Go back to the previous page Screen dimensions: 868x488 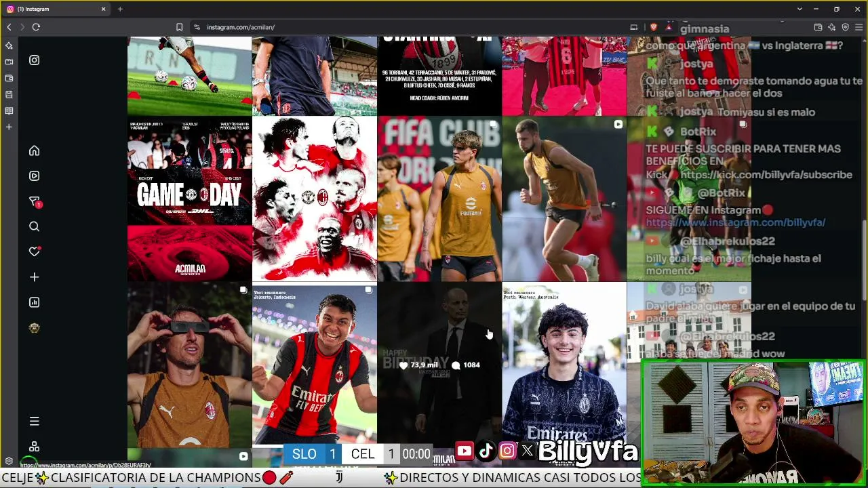(9, 27)
